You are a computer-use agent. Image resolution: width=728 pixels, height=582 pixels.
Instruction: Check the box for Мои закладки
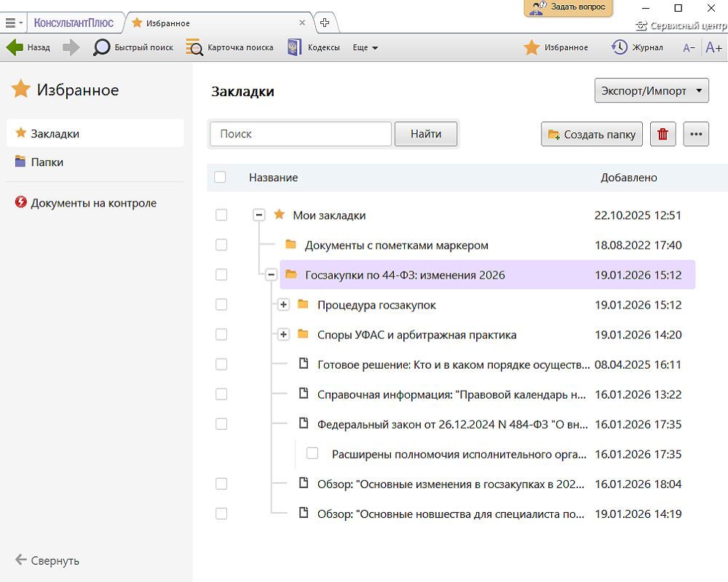point(221,215)
